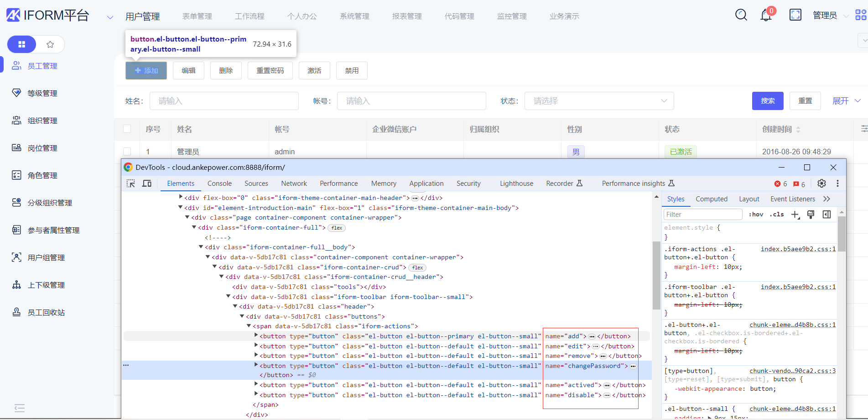Collapse the sidebar using bottom menu icon
The image size is (868, 420).
(x=20, y=408)
